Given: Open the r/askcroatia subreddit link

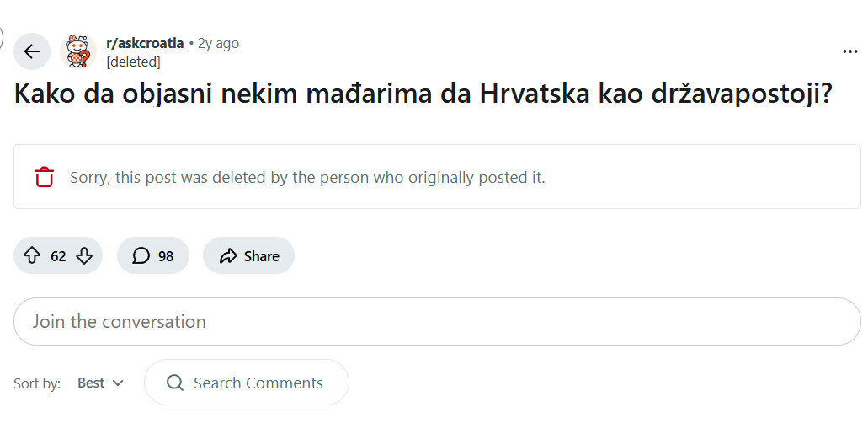Looking at the screenshot, I should point(146,44).
